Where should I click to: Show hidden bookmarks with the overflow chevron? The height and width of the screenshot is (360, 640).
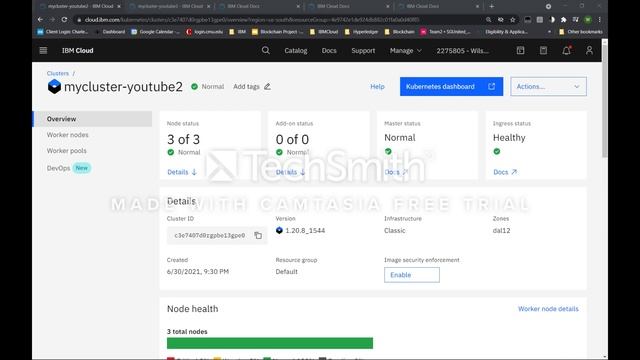click(549, 32)
